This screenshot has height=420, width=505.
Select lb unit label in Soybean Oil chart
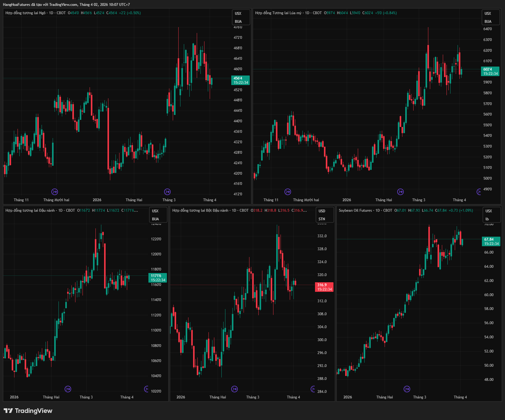pyautogui.click(x=487, y=219)
